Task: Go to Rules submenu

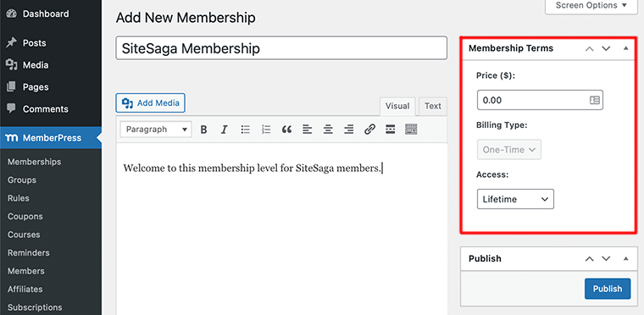Action: tap(19, 198)
